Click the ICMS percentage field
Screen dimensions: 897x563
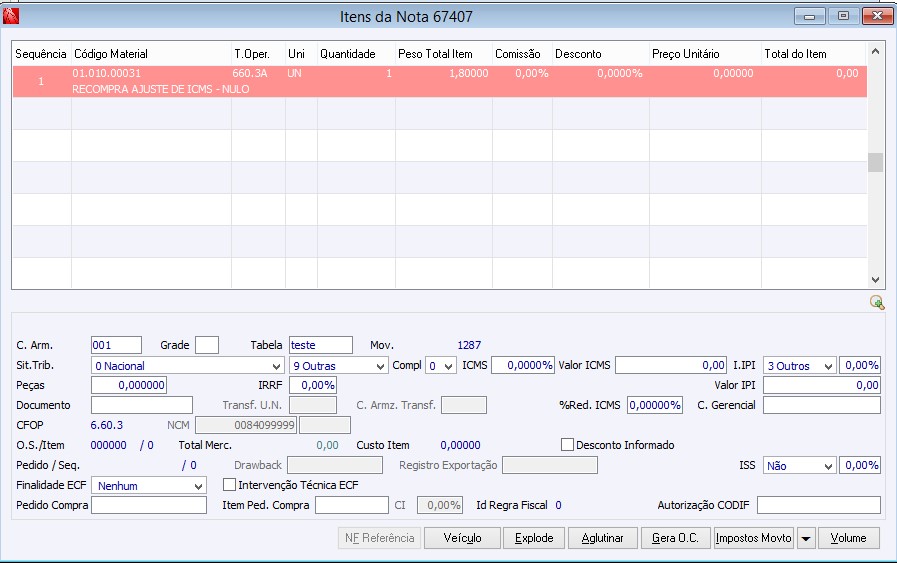point(522,365)
